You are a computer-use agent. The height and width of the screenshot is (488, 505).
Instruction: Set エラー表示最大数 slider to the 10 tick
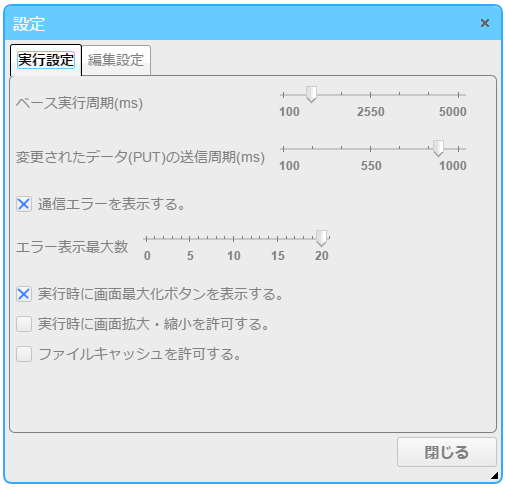pyautogui.click(x=233, y=239)
